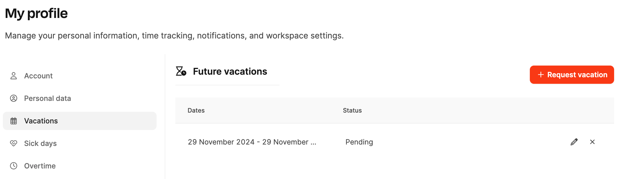Image resolution: width=644 pixels, height=179 pixels.
Task: Click the Personal data user-circle icon
Action: click(14, 98)
